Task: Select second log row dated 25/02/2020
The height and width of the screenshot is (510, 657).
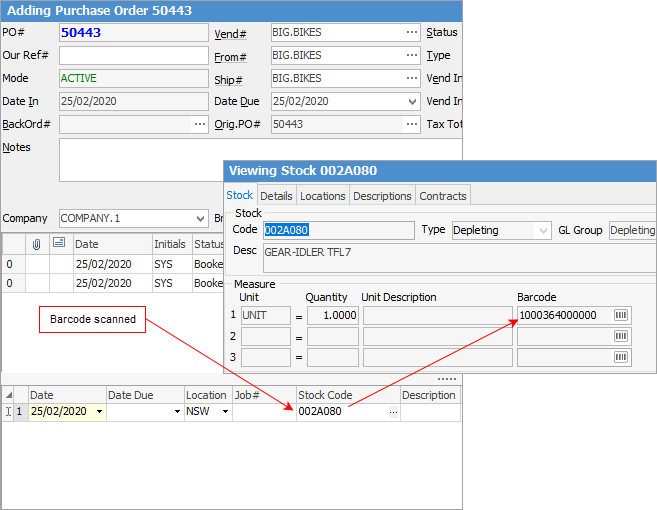Action: [x=113, y=283]
